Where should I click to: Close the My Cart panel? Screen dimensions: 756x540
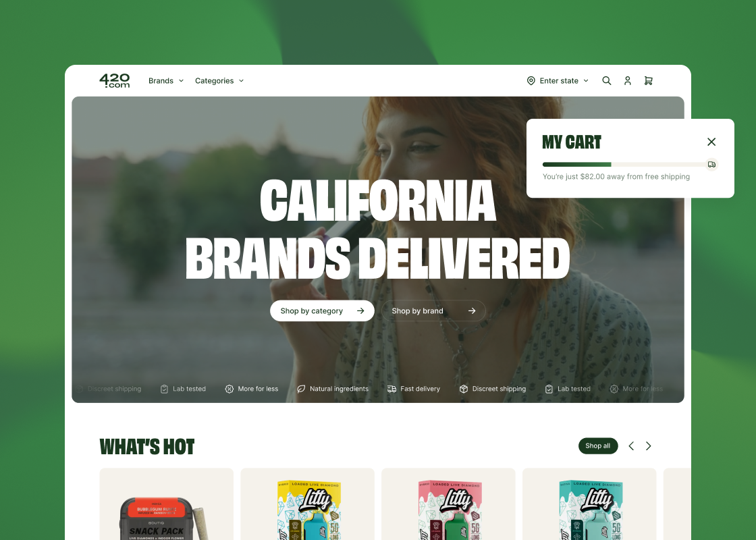[x=711, y=142]
